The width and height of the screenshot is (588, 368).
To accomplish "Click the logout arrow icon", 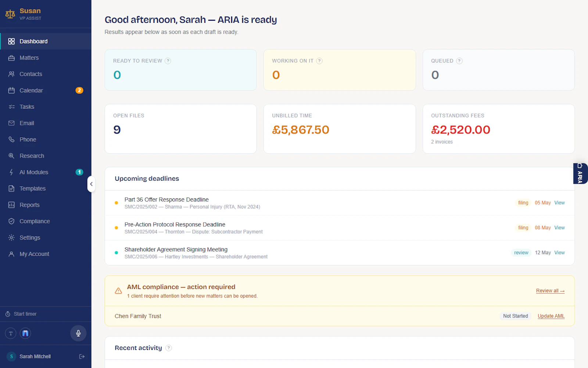I will click(x=82, y=357).
